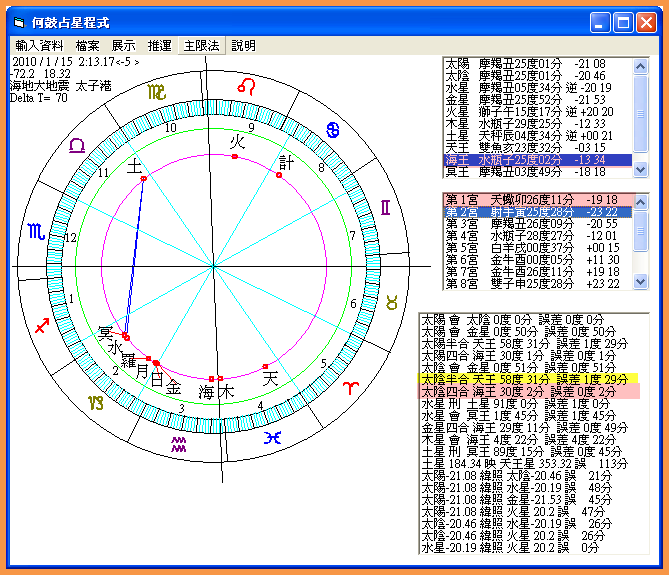Click the Aries zodiac symbol
Viewport: 669px width, 575px height.
tap(351, 387)
